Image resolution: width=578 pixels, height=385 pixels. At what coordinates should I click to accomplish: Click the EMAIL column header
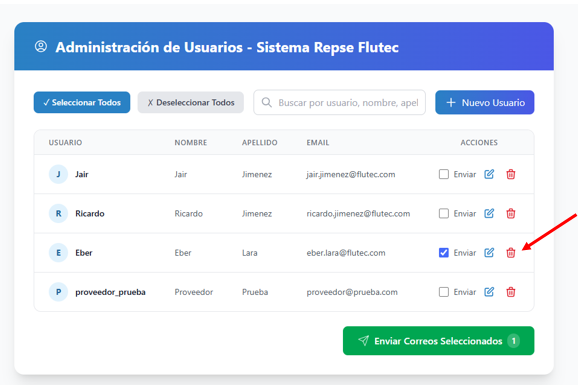coord(318,142)
